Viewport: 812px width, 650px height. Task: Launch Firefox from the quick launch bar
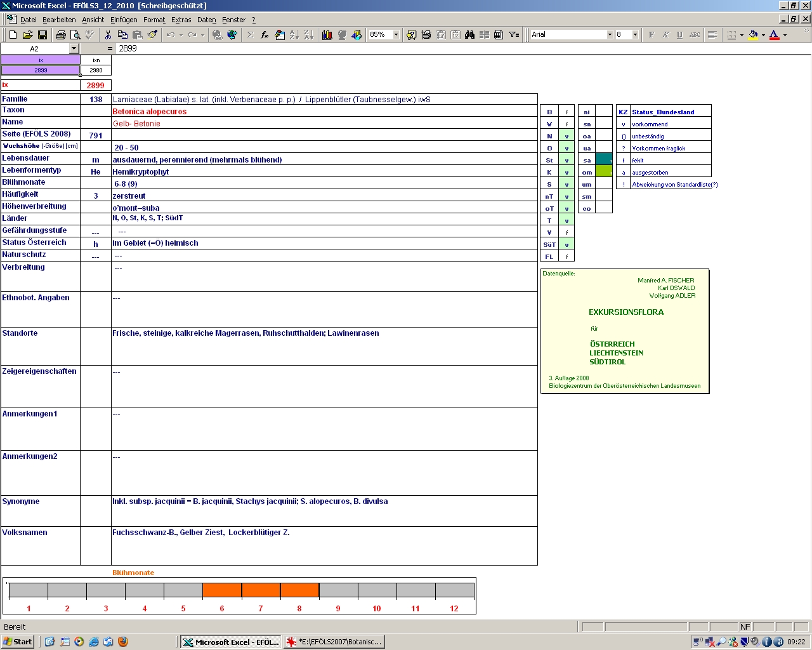pos(123,642)
